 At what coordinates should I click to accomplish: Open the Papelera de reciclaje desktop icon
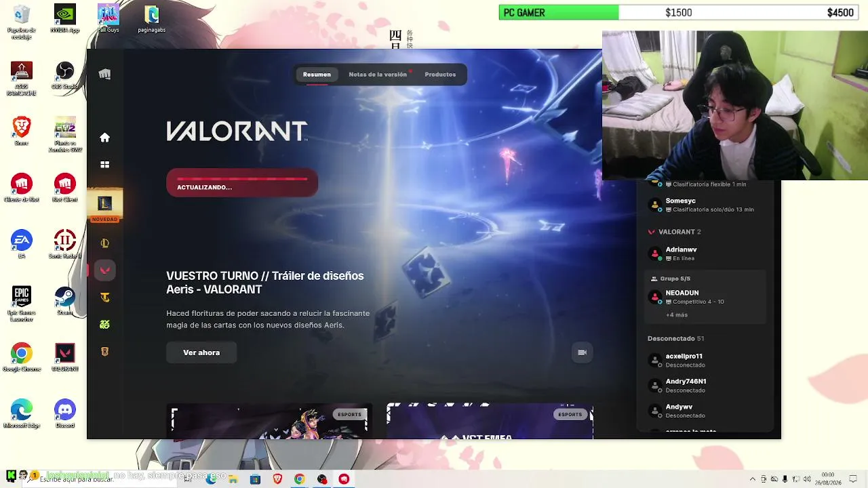(22, 22)
